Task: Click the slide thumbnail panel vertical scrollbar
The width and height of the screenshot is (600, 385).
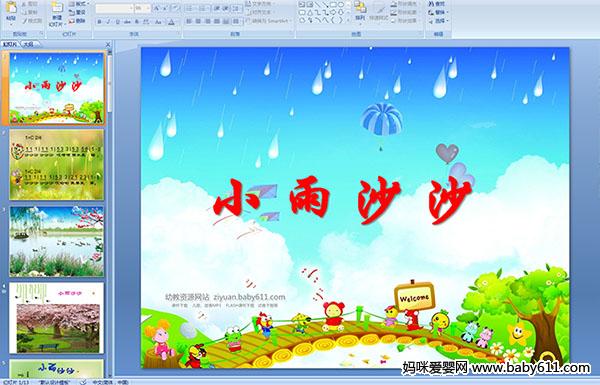Action: click(110, 210)
